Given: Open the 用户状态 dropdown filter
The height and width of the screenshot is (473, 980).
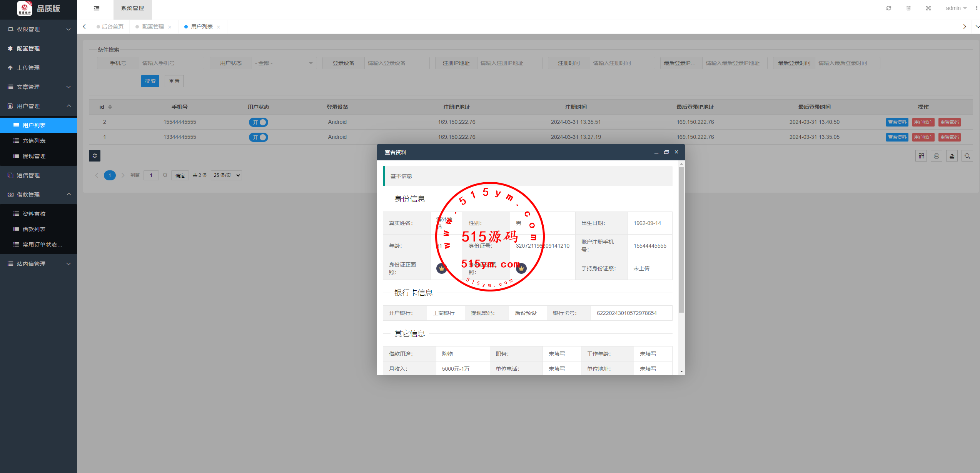Looking at the screenshot, I should (284, 63).
